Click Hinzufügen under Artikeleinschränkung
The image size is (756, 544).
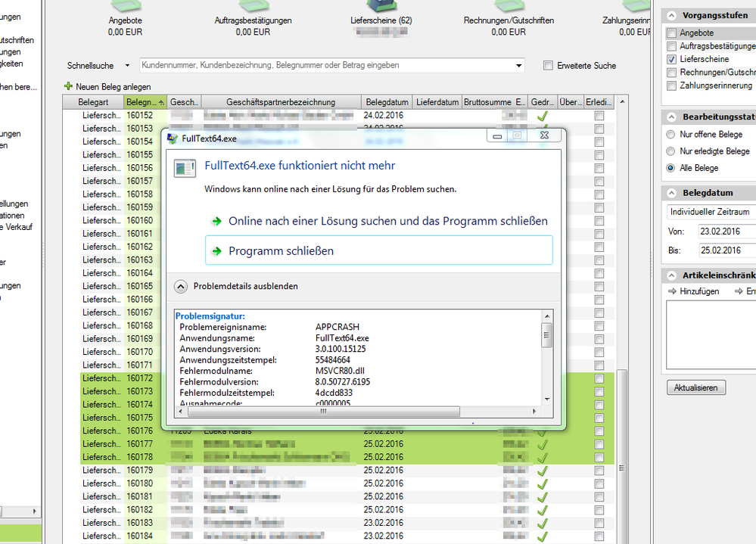coord(694,291)
